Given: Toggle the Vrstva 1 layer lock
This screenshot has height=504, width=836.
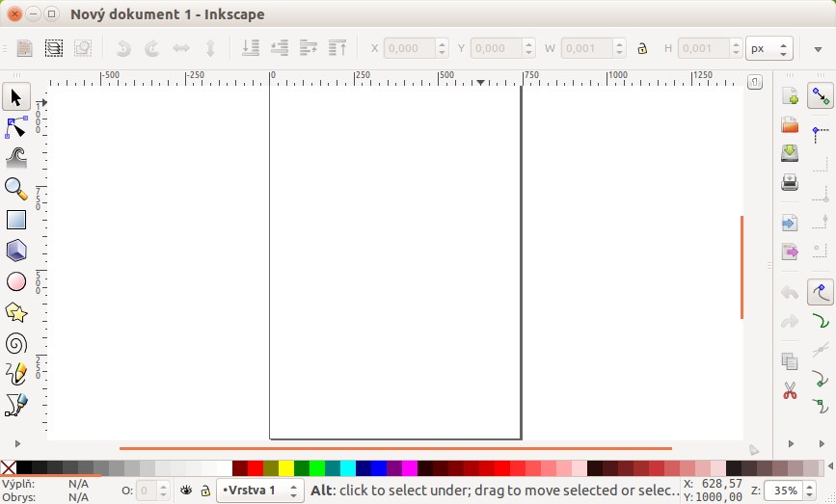Looking at the screenshot, I should tap(205, 491).
